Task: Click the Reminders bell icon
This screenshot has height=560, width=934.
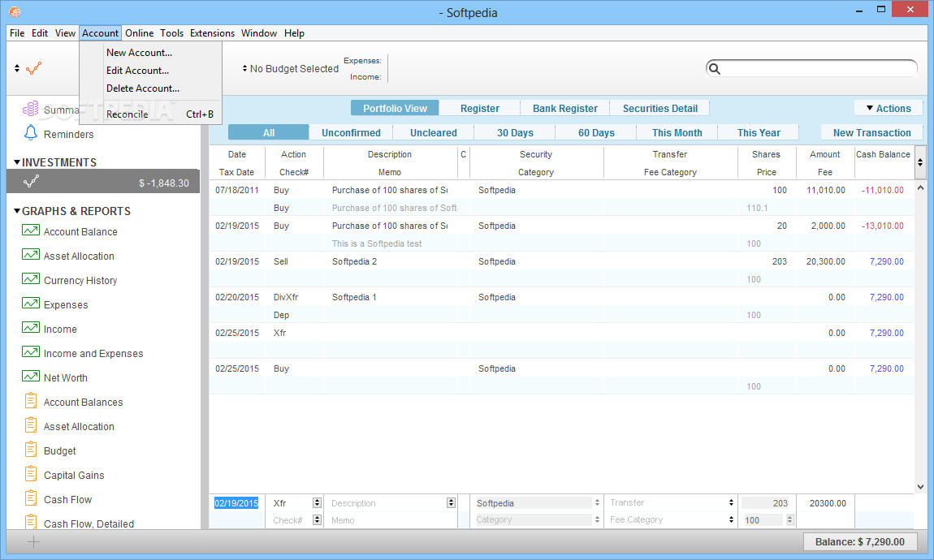Action: click(x=30, y=133)
